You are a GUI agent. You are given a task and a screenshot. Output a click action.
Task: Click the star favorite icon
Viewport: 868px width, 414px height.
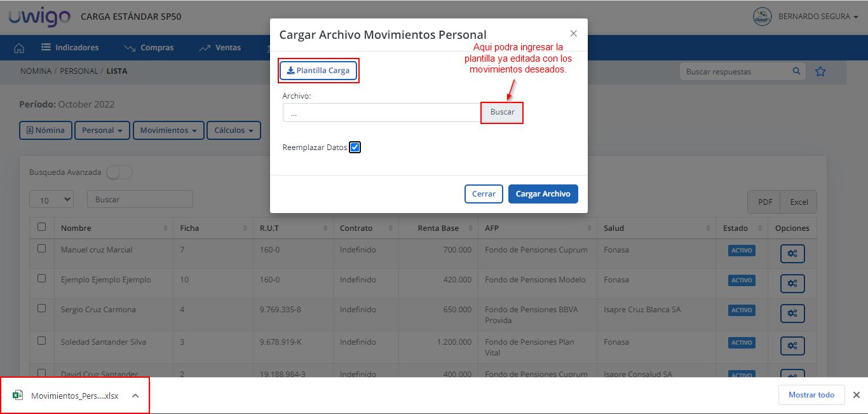click(x=820, y=72)
